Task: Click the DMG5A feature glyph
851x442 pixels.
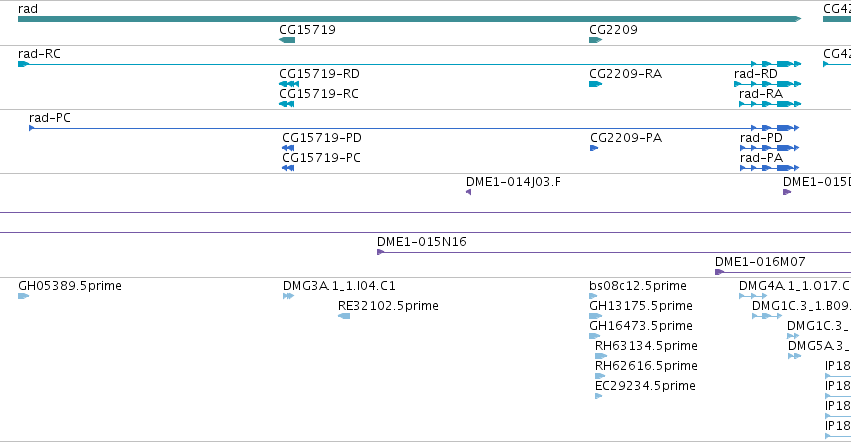Action: coord(794,357)
